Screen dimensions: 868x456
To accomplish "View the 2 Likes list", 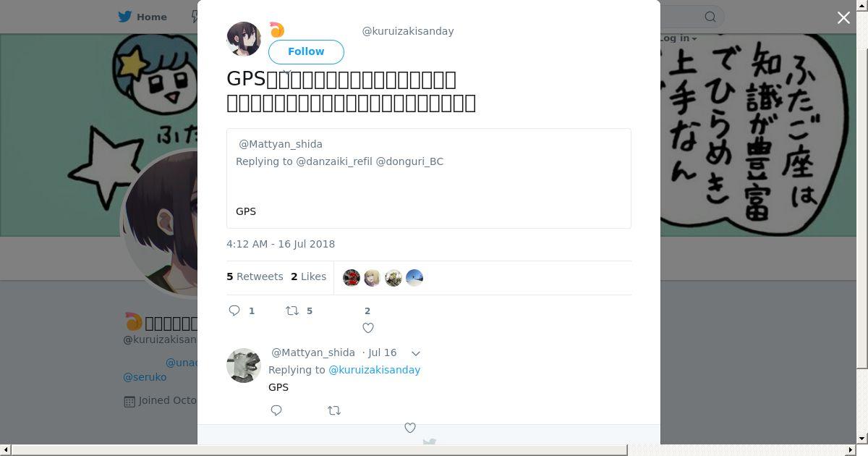I will pos(308,276).
